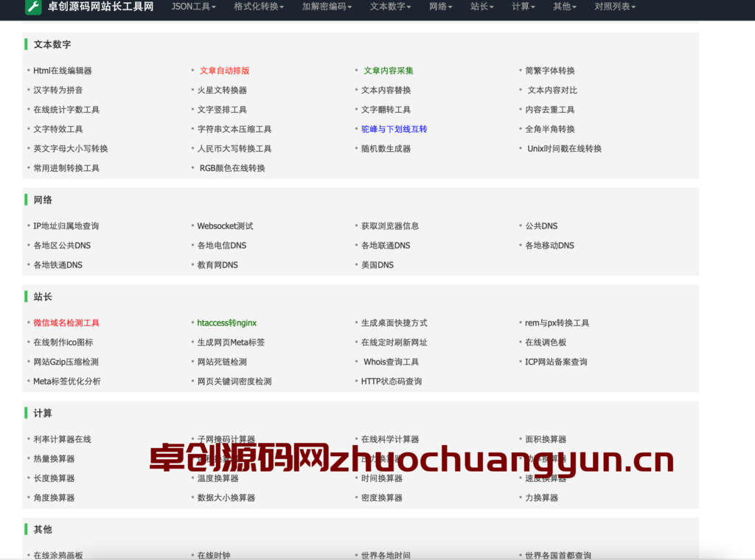Open 字符串文本压缩工具 link
This screenshot has height=560, width=755.
[x=234, y=129]
